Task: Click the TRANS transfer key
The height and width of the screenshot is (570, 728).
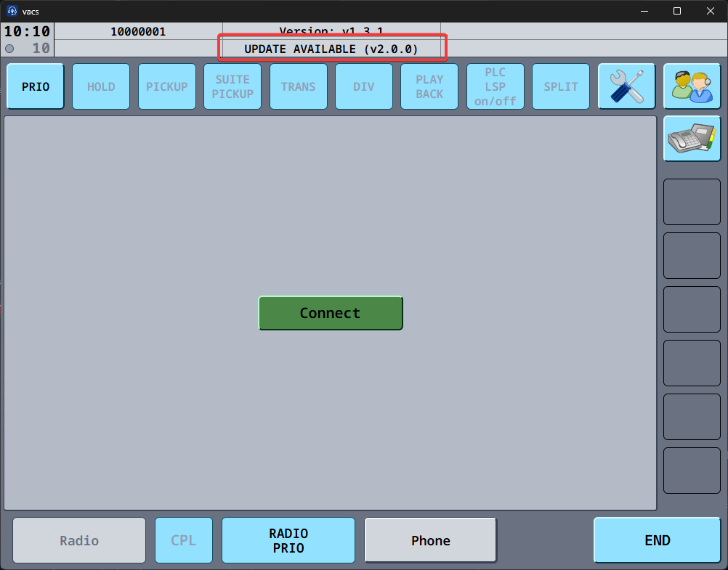Action: coord(299,86)
